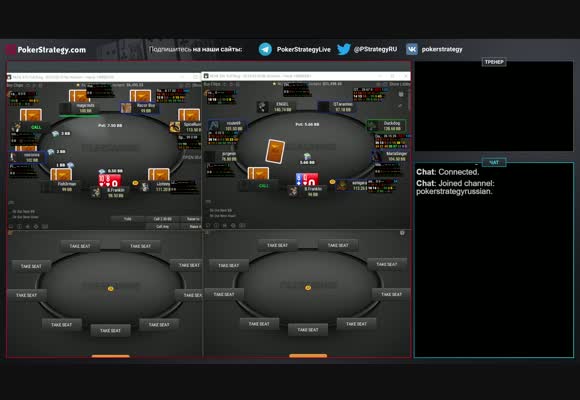Open the PokerStrategyLive channel name
Screen dimensions: 580x400
coord(303,49)
